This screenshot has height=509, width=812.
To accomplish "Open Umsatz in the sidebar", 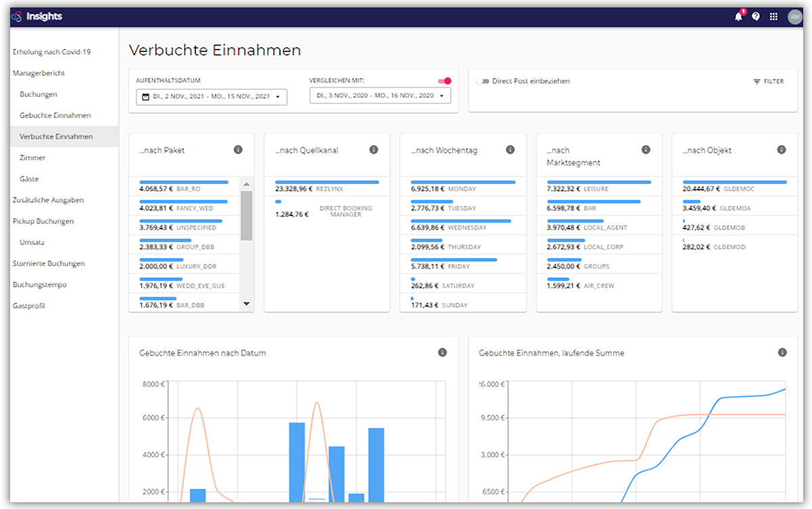I will (32, 242).
